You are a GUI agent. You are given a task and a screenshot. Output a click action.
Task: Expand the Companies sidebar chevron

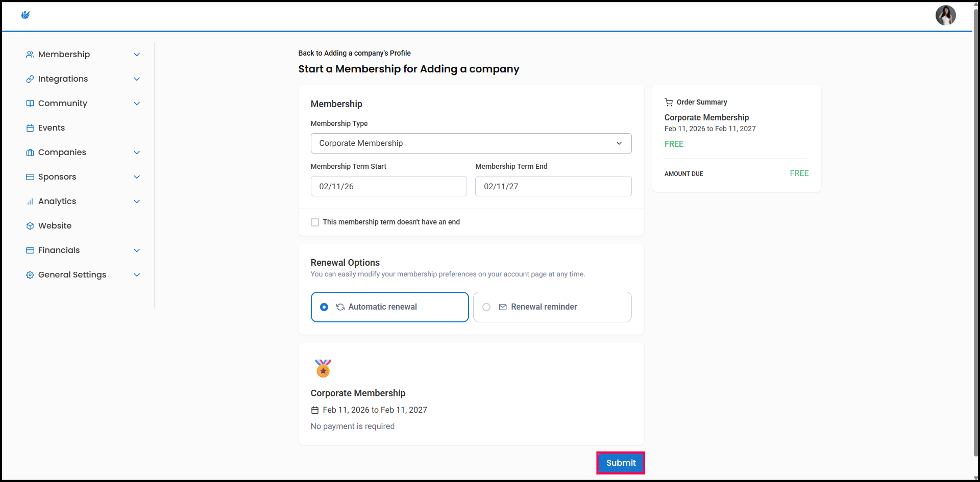(x=137, y=153)
